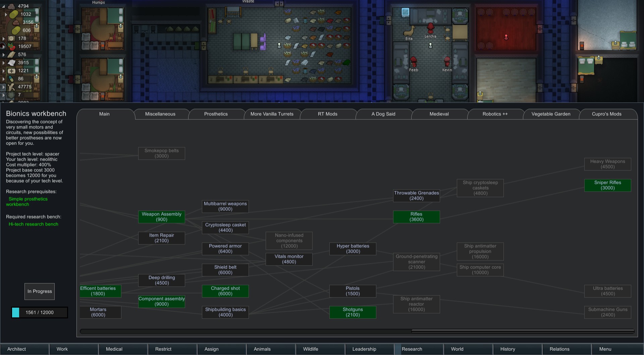This screenshot has height=355, width=644.
Task: Open the Animals menu
Action: (271, 349)
